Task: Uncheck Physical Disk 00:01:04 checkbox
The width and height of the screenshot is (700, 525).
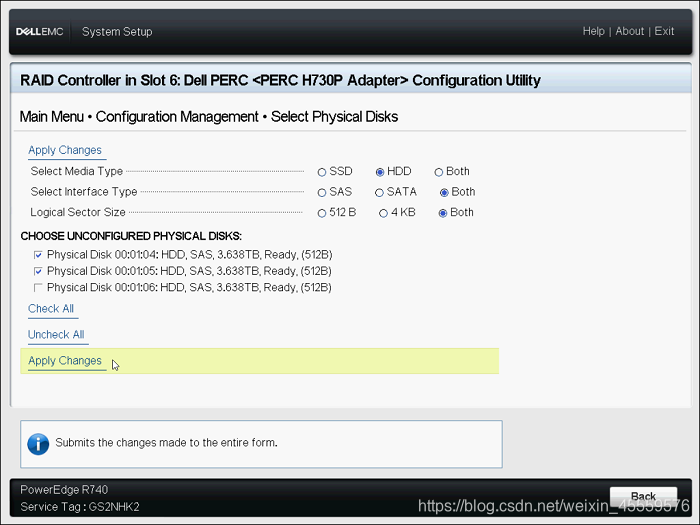Action: click(38, 255)
